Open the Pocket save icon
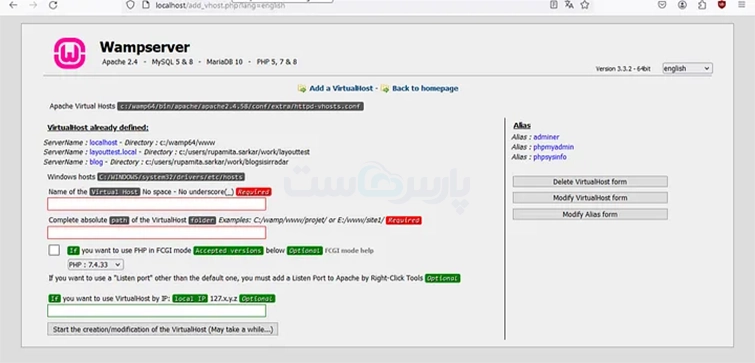The image size is (755, 363). pyautogui.click(x=663, y=5)
